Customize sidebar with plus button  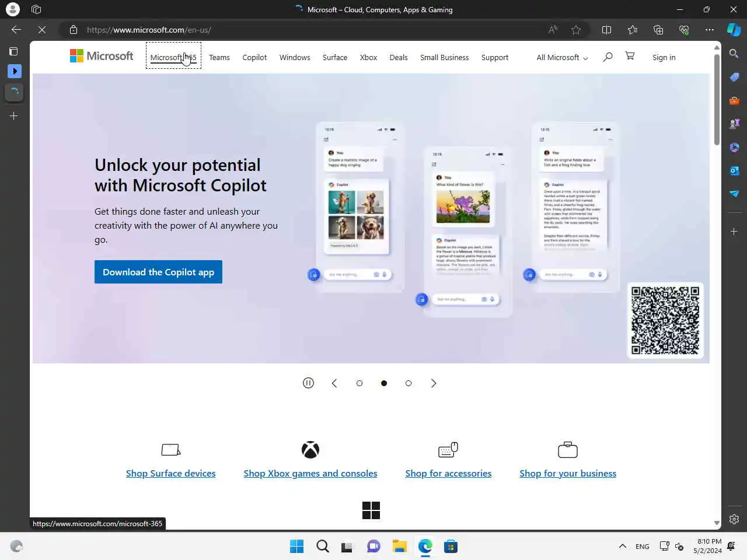[x=734, y=232]
